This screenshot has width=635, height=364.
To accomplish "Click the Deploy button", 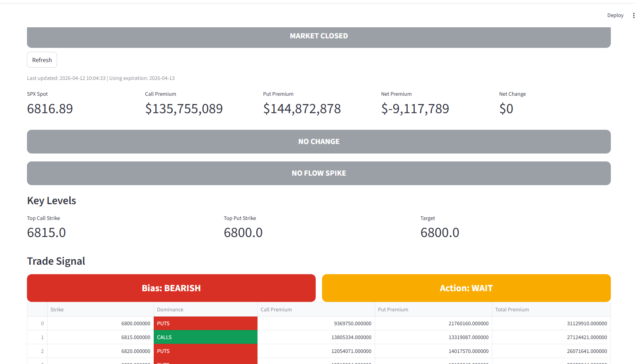I will pyautogui.click(x=615, y=15).
